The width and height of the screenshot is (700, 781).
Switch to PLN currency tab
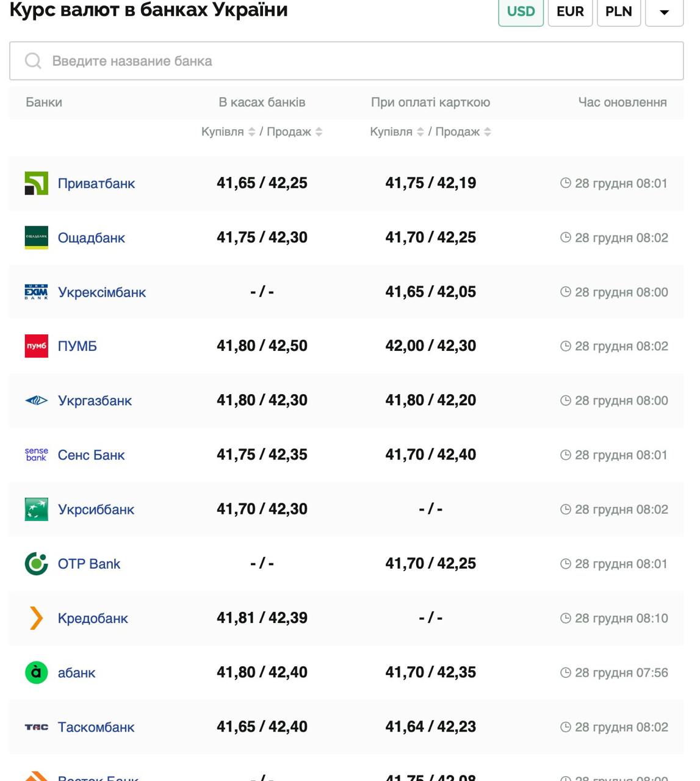(x=618, y=12)
